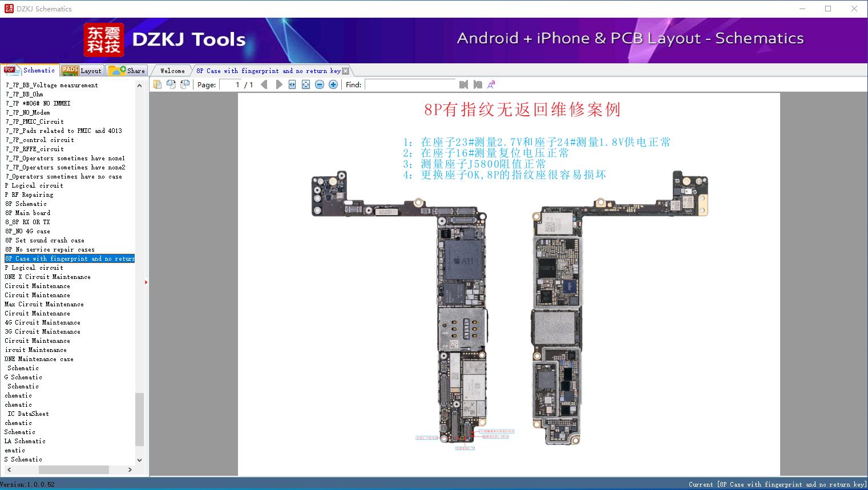
Task: Select the 7_7P *#06# NO IMMEI entry
Action: pyautogui.click(x=38, y=103)
